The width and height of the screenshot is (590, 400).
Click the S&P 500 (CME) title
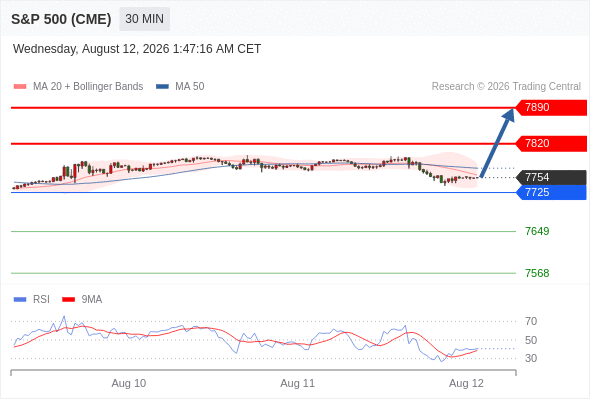click(x=61, y=19)
